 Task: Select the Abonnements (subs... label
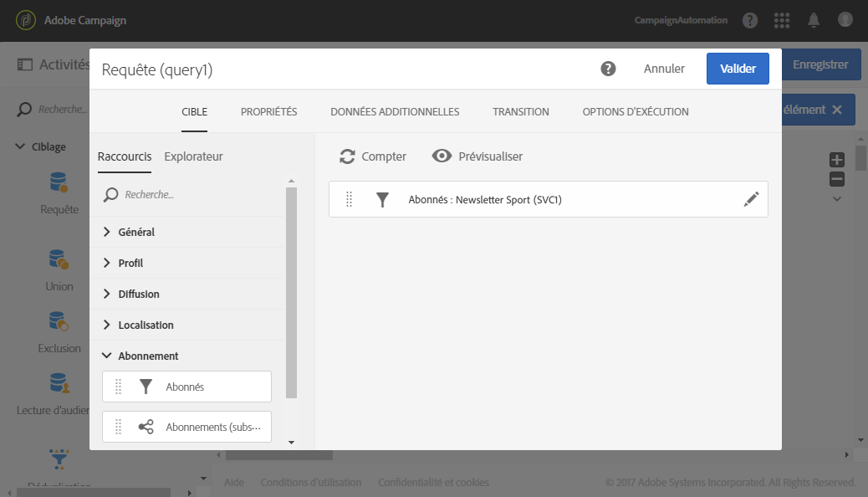[213, 428]
